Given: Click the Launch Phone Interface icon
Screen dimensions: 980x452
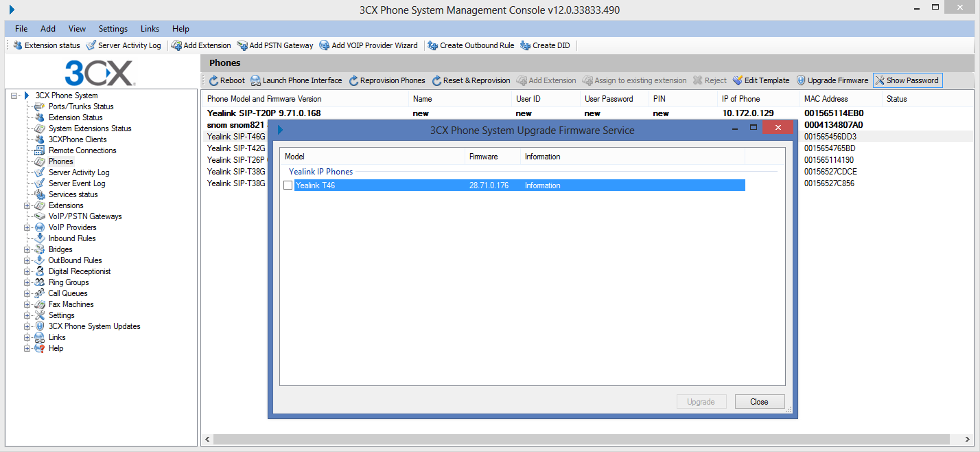Looking at the screenshot, I should click(255, 80).
